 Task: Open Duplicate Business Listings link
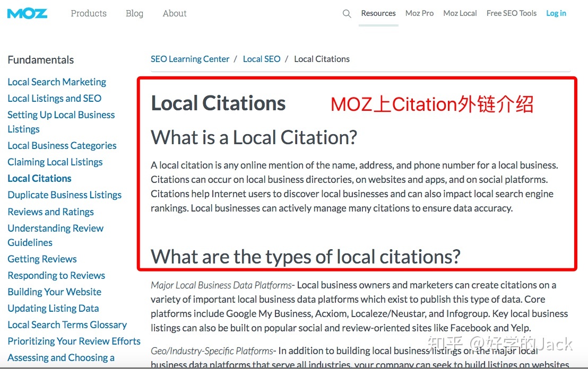click(64, 195)
